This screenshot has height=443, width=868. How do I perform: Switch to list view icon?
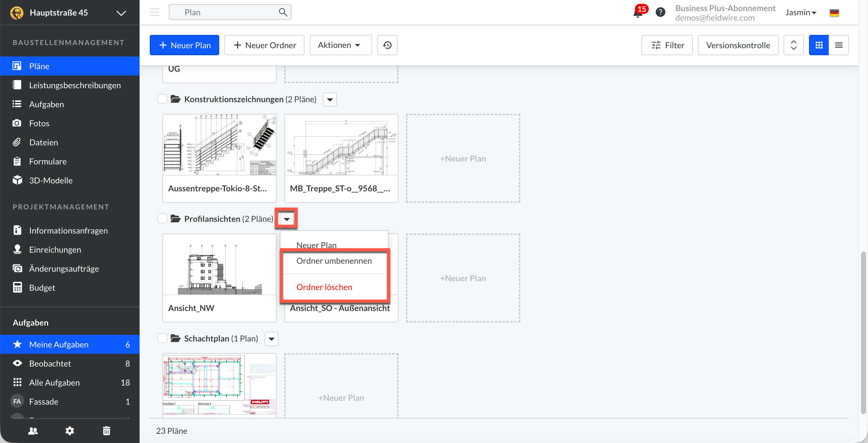[x=839, y=45]
